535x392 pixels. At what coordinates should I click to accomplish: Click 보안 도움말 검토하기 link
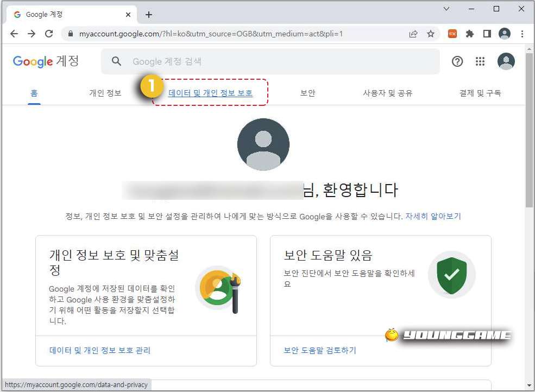click(320, 350)
